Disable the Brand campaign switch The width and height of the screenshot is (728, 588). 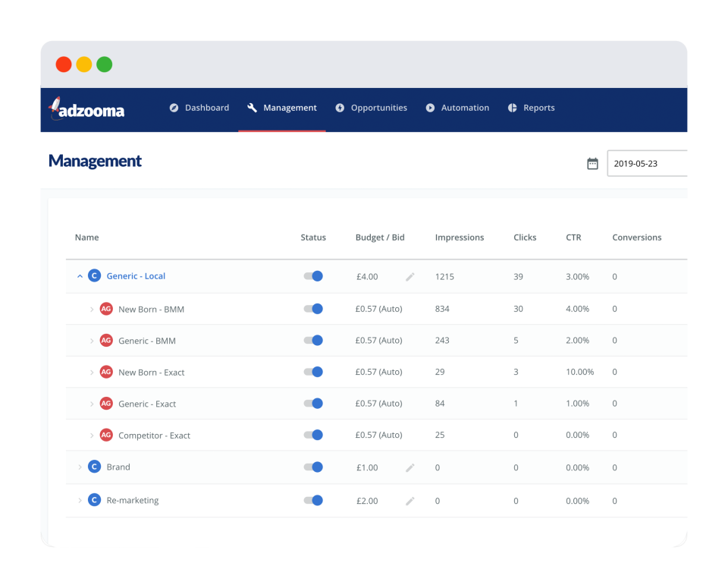tap(313, 467)
